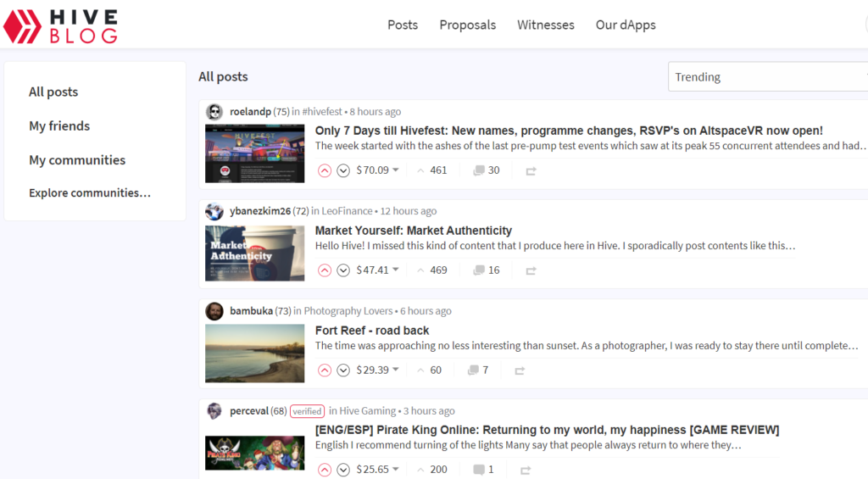Open the '3 hours ago' timestamp link
Viewport: 868px width, 479px height.
point(429,411)
